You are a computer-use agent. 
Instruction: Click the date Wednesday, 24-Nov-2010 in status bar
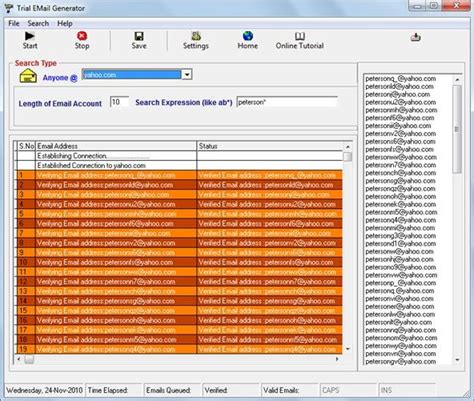click(x=44, y=390)
